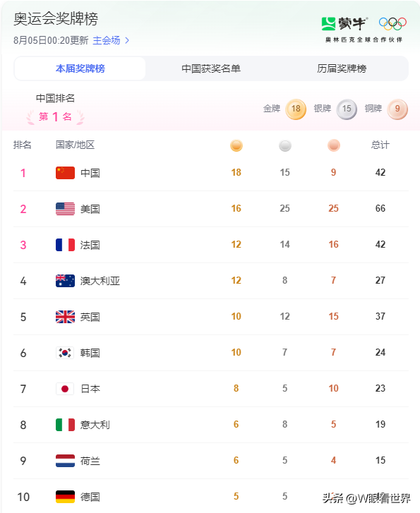
Task: Open the 德国 row in rankings
Action: 211,496
